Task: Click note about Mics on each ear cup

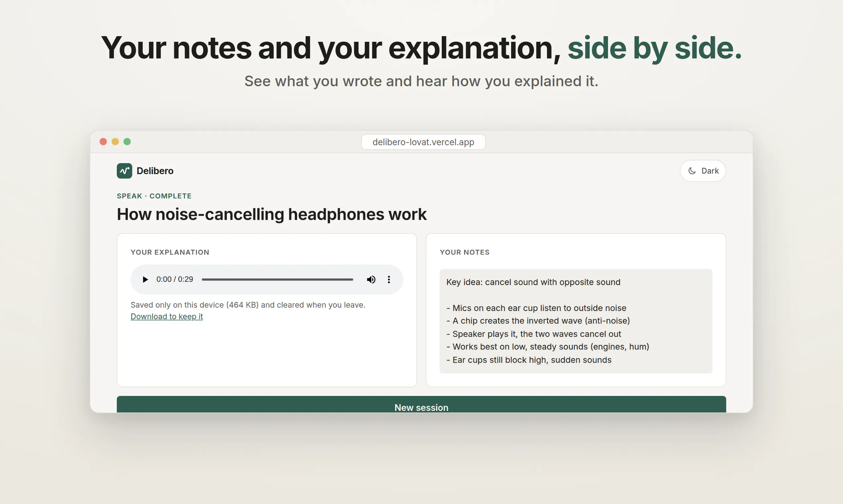Action: 536,308
